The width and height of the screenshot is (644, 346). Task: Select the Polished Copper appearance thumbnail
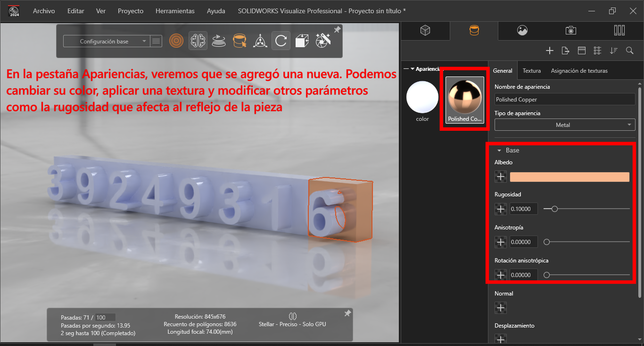click(x=465, y=100)
